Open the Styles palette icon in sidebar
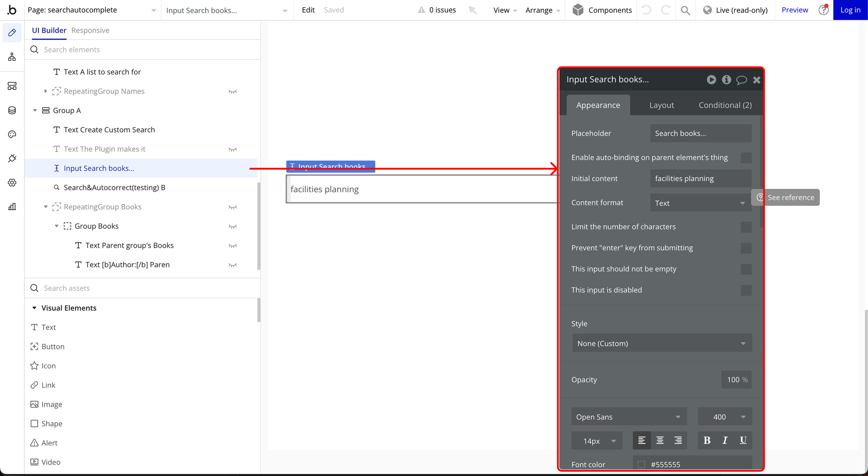 click(x=12, y=134)
